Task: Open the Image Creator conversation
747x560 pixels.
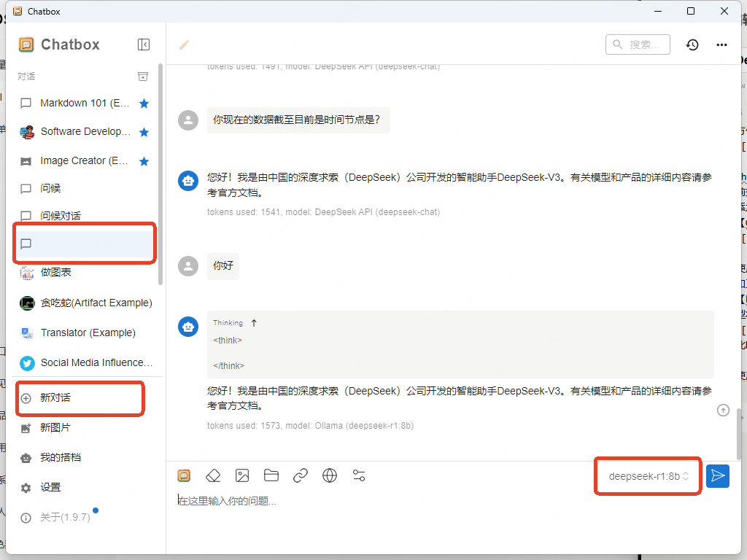Action: (85, 161)
